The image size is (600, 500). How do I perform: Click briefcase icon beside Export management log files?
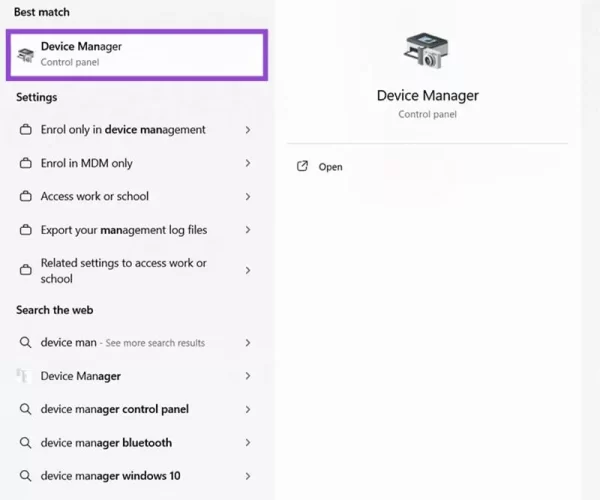(26, 230)
